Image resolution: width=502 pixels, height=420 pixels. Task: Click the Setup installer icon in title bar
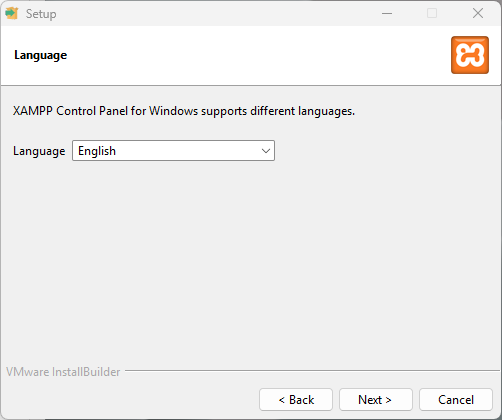(x=12, y=13)
